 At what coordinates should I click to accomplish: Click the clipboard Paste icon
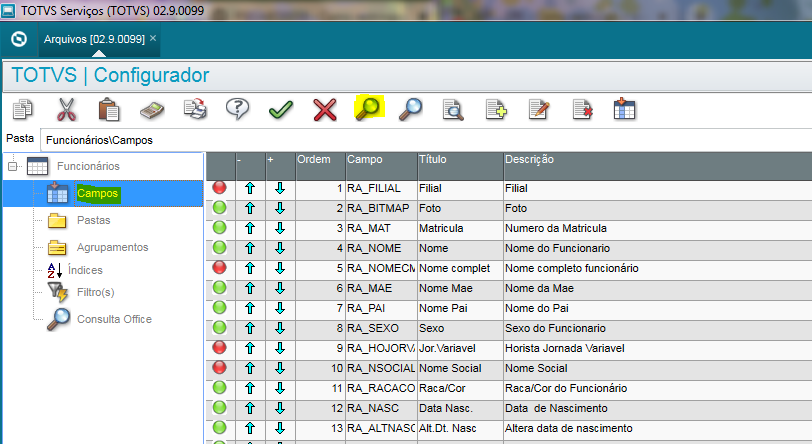pos(109,109)
